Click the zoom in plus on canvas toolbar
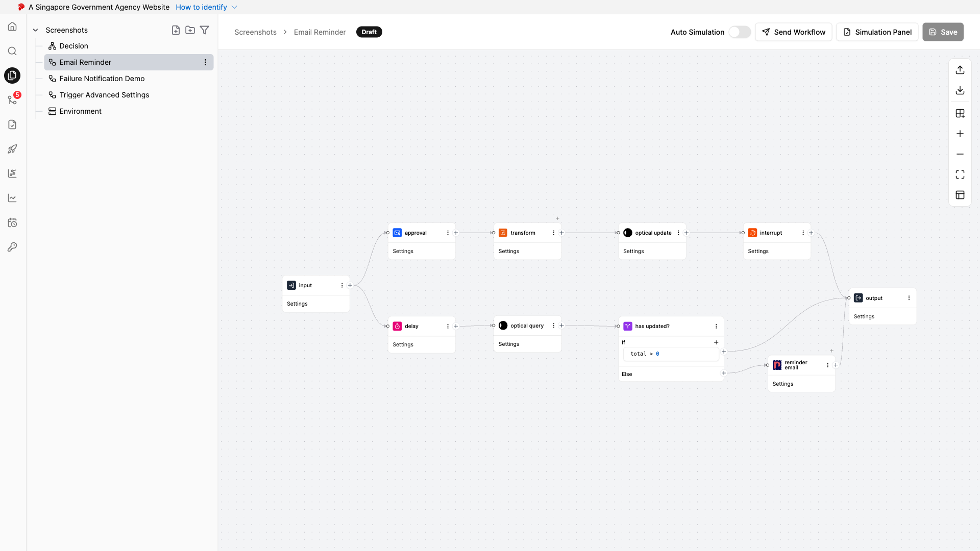This screenshot has width=980, height=551. click(x=960, y=134)
